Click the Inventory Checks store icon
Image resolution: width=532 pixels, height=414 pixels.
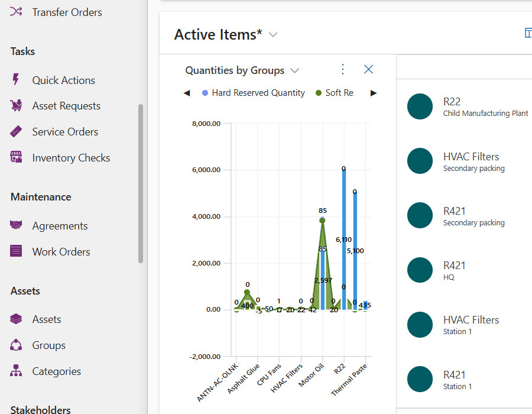coord(16,157)
